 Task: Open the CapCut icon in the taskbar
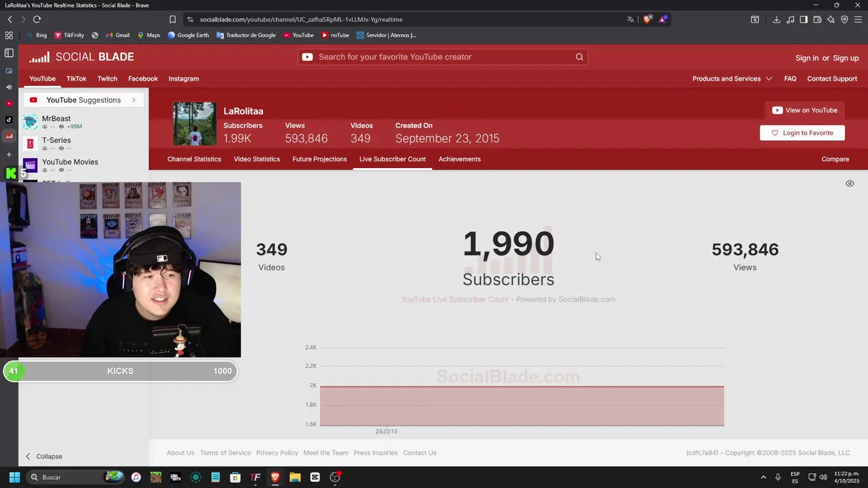click(315, 477)
